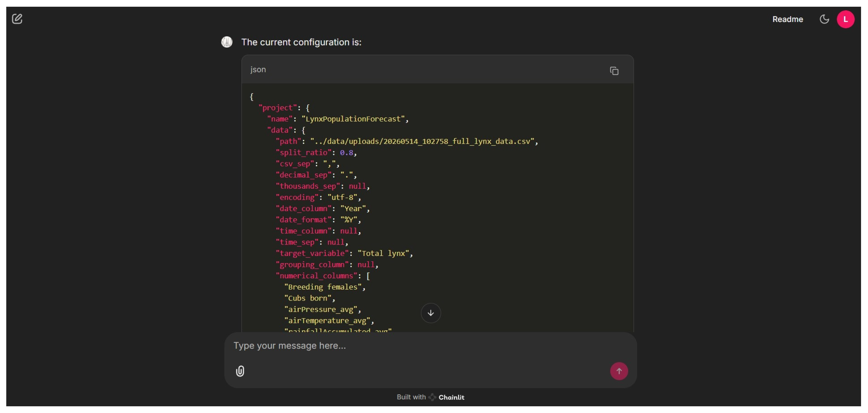Click the csv file path string
This screenshot has height=413, width=868.
[422, 141]
